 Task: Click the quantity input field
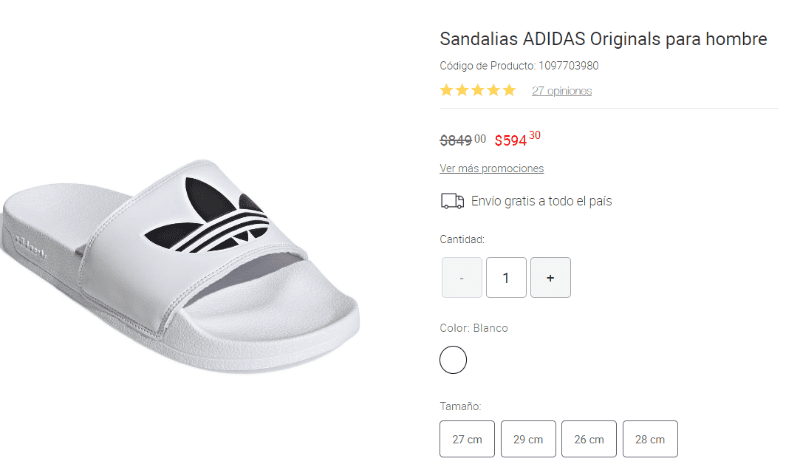[x=506, y=278]
